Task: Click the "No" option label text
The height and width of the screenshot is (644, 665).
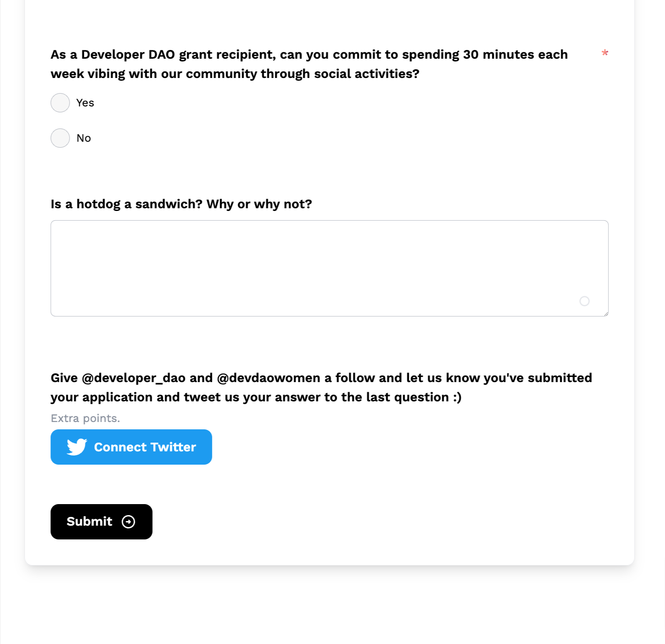Action: point(84,138)
